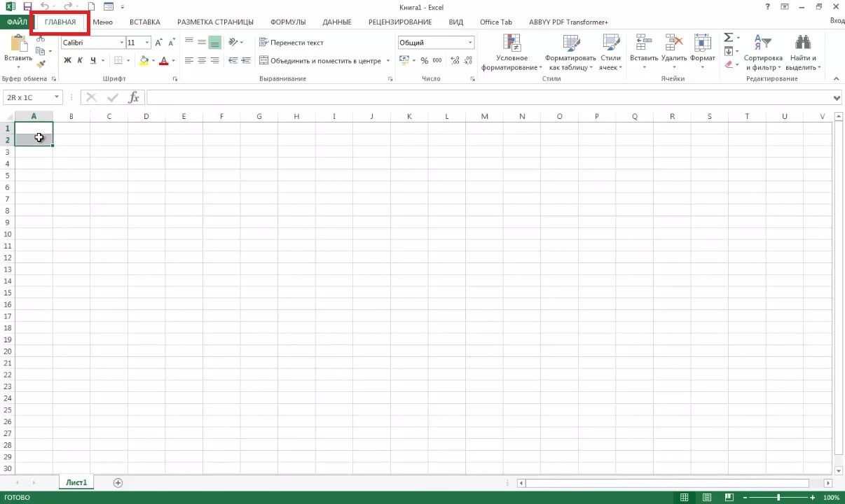Click the Найти и выделить binoculars icon

(x=802, y=54)
